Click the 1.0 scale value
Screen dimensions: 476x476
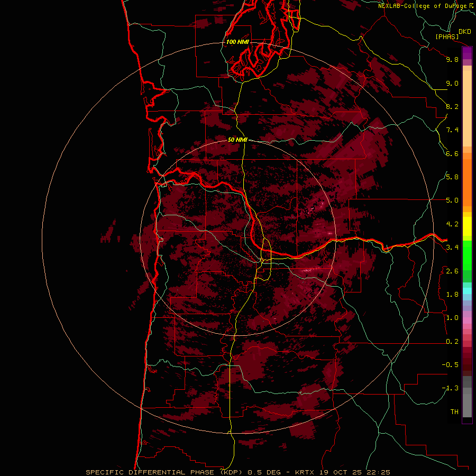(x=452, y=318)
